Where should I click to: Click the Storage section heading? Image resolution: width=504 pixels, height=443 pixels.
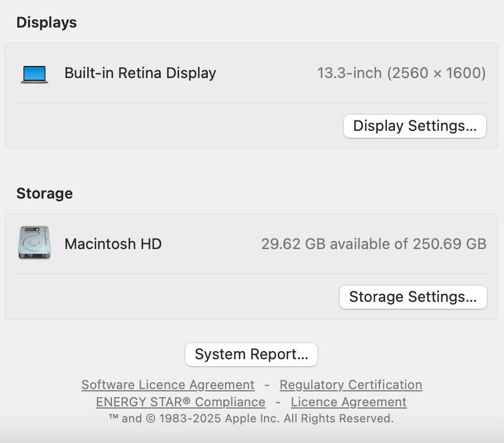(x=44, y=193)
